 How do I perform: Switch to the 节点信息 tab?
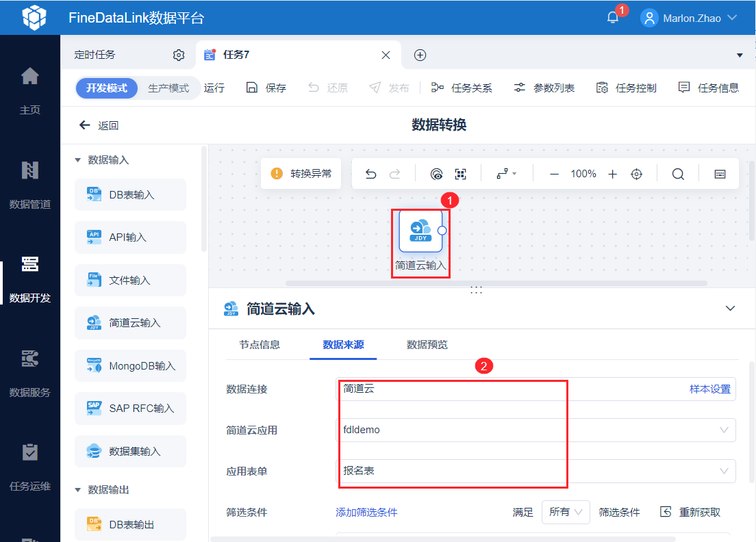point(260,345)
